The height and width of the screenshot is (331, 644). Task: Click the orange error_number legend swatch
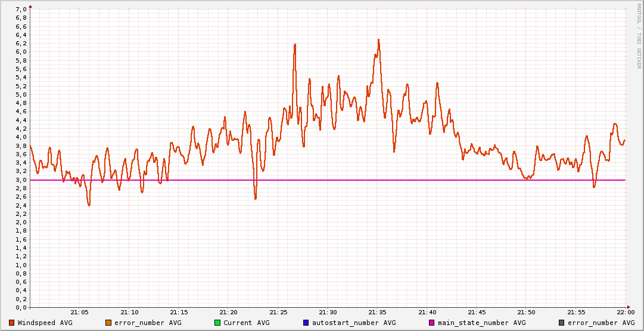click(x=108, y=323)
